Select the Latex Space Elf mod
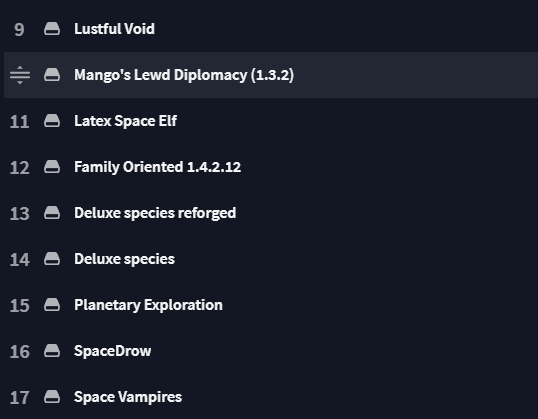The width and height of the screenshot is (538, 419). (126, 121)
